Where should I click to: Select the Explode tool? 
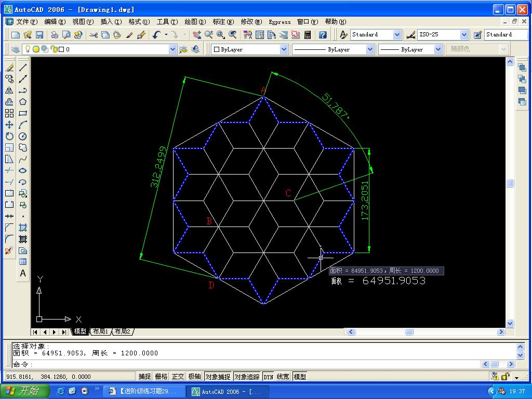coord(9,251)
